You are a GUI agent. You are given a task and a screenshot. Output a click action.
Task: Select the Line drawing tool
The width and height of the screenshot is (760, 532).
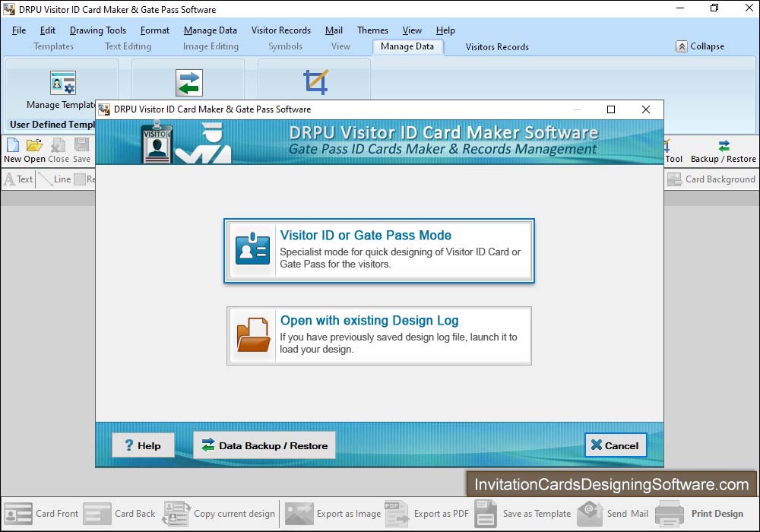[x=55, y=179]
